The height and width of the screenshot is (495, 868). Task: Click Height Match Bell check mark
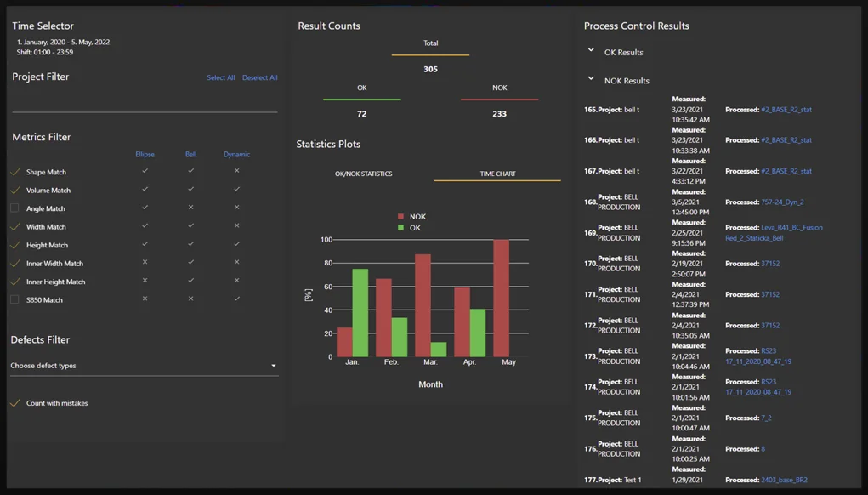190,243
